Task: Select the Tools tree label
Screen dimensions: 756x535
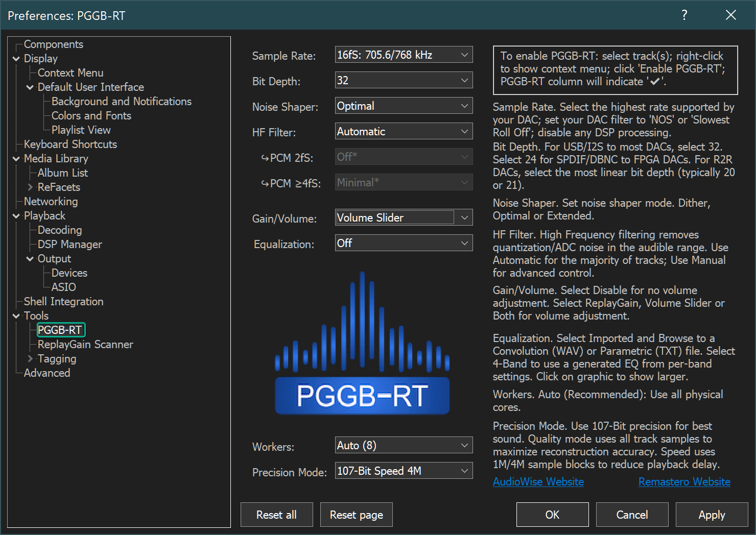Action: point(36,316)
